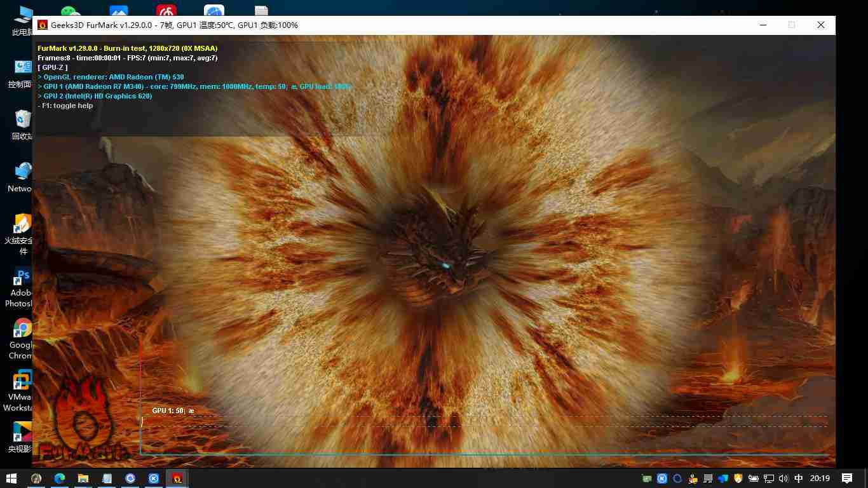Open the Network desktop icon

[x=20, y=177]
